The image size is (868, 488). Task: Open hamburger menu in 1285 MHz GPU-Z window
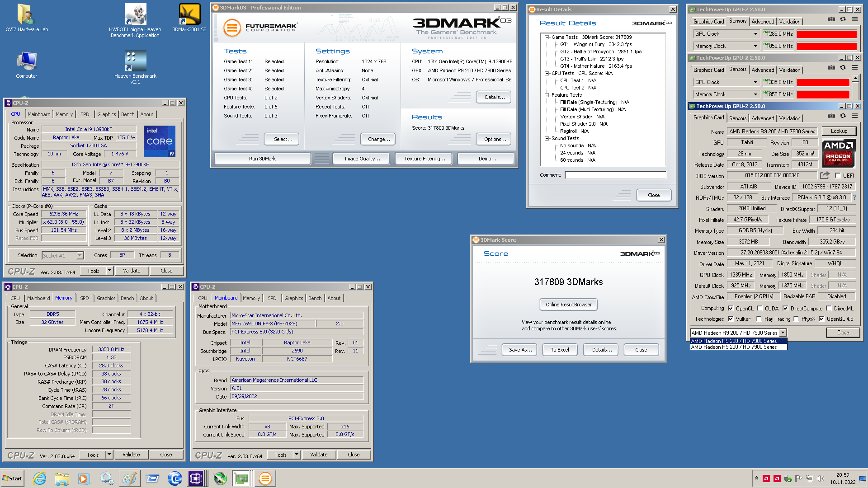point(854,19)
